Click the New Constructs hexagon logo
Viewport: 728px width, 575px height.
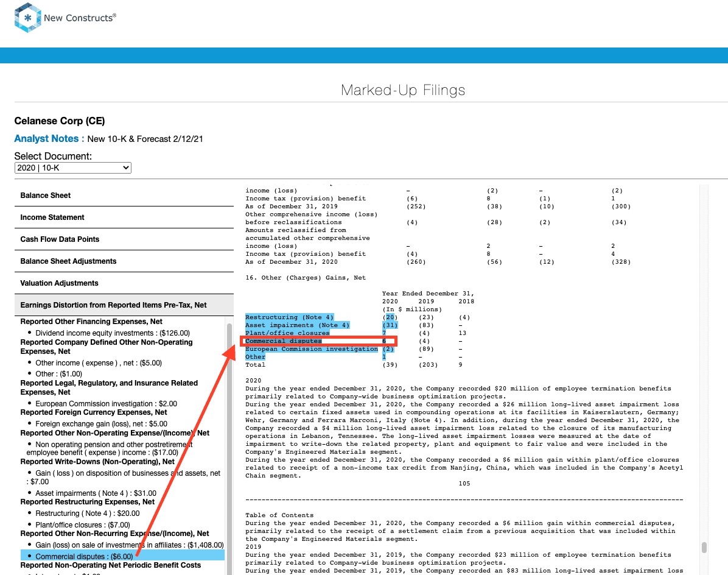27,18
